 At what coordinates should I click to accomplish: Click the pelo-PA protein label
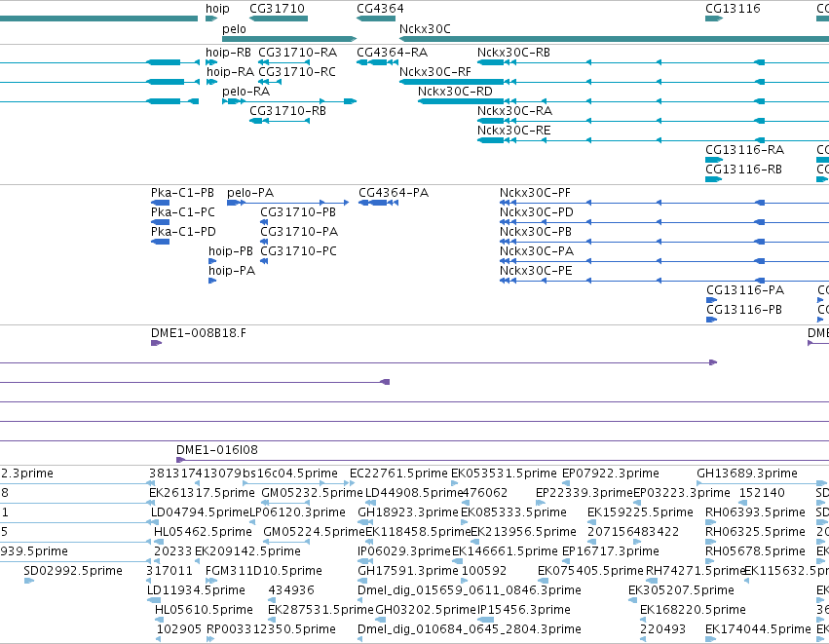(250, 193)
